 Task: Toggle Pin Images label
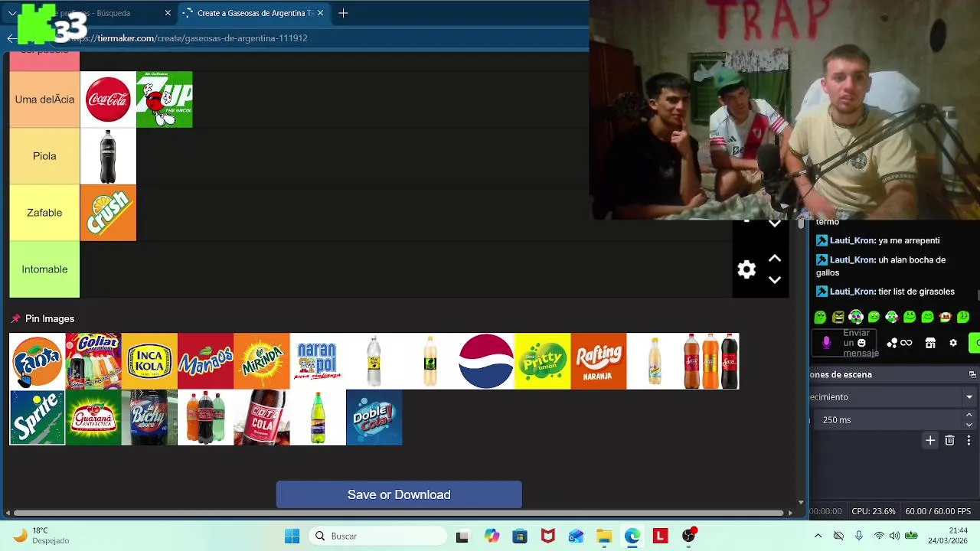click(50, 318)
